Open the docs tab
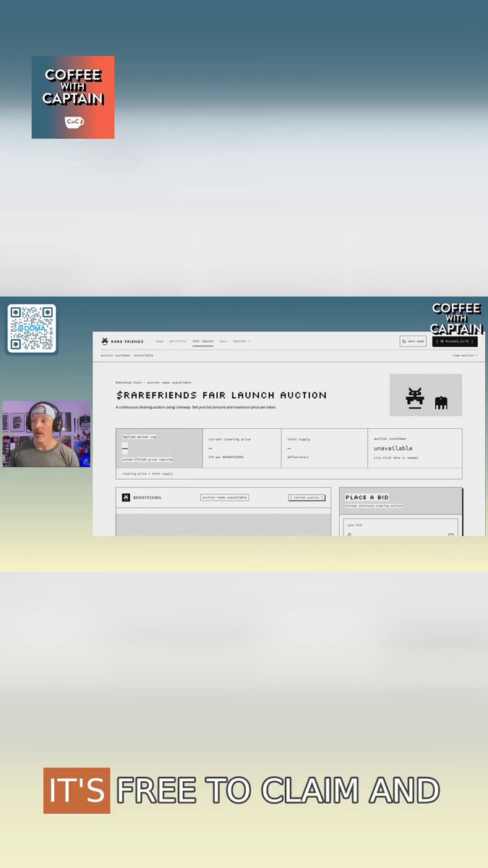The width and height of the screenshot is (488, 868). click(223, 341)
